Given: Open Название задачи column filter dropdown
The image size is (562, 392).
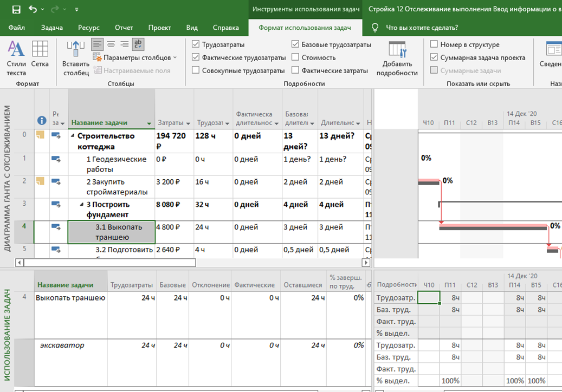Looking at the screenshot, I should (149, 123).
